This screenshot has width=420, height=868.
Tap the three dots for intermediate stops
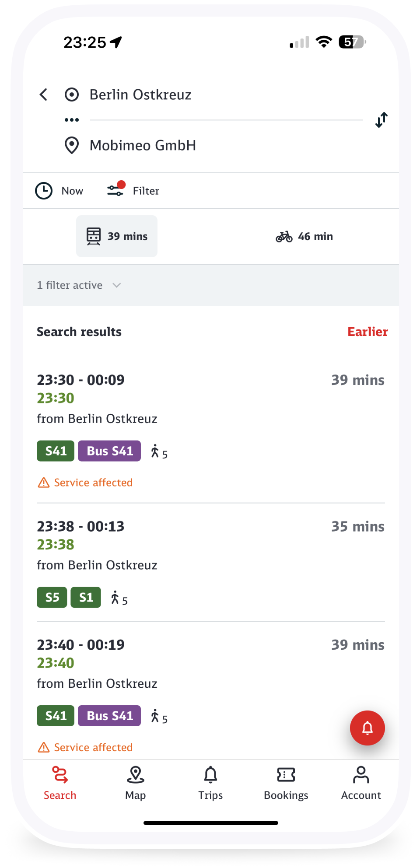click(72, 120)
